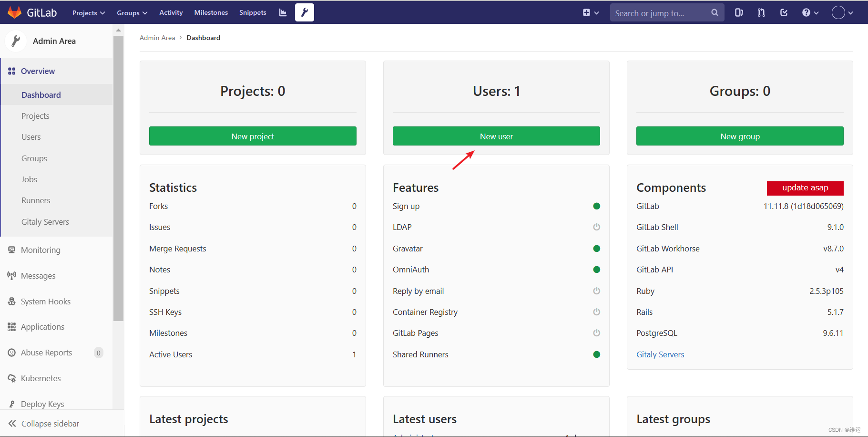Go to Snippets in the top navbar
Screen dimensions: 868x437
(253, 12)
